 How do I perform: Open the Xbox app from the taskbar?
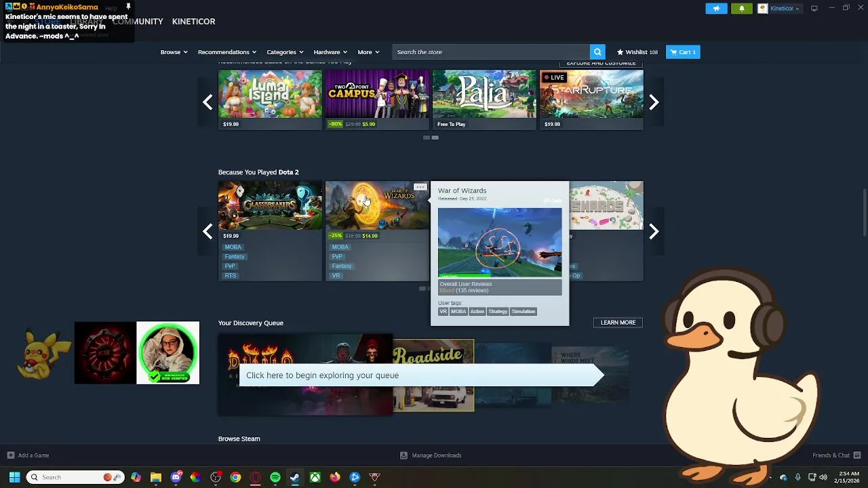click(315, 477)
